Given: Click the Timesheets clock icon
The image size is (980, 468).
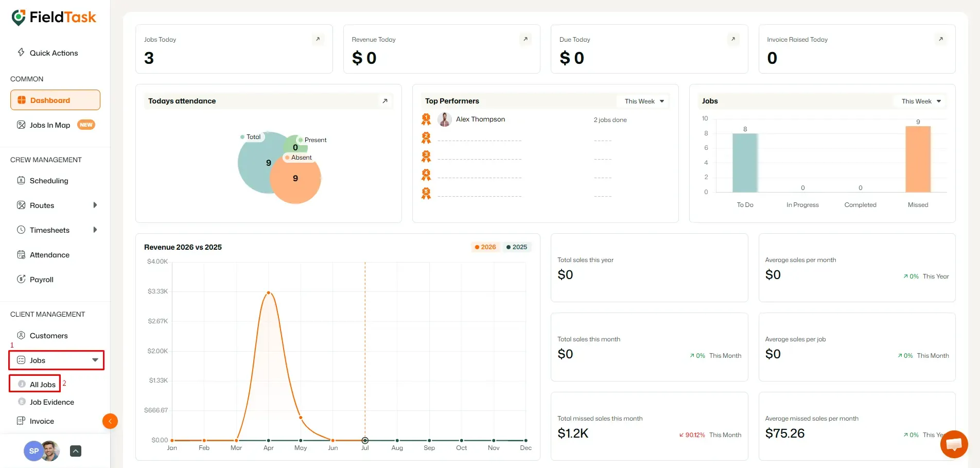Looking at the screenshot, I should (21, 230).
